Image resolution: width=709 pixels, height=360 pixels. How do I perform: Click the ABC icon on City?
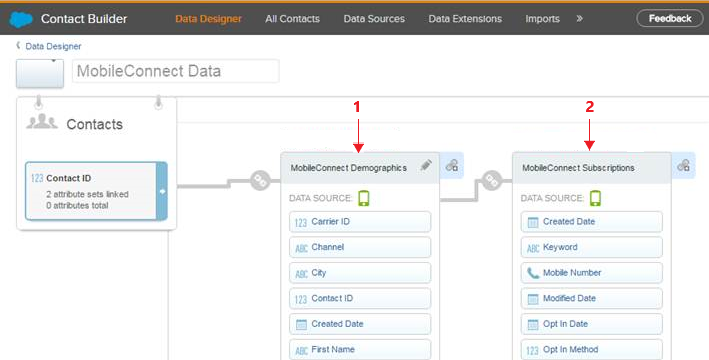click(301, 274)
